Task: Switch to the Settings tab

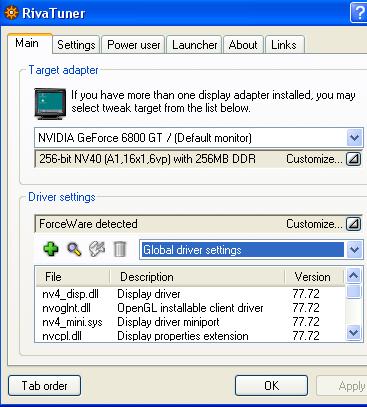Action: [x=76, y=45]
